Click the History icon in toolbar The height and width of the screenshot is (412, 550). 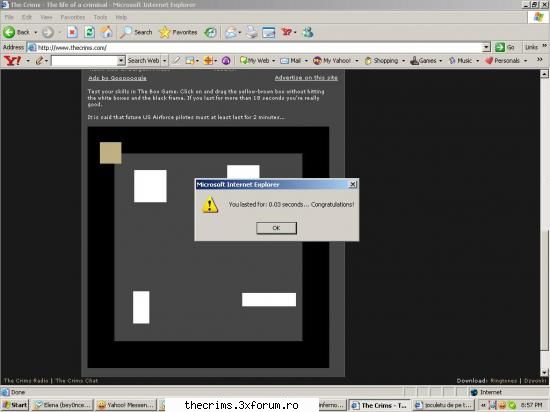click(x=210, y=32)
